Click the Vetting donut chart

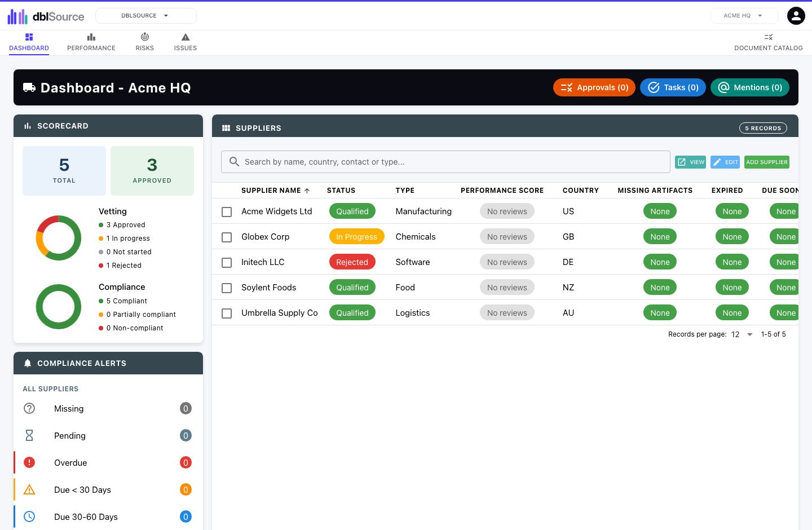(x=59, y=238)
